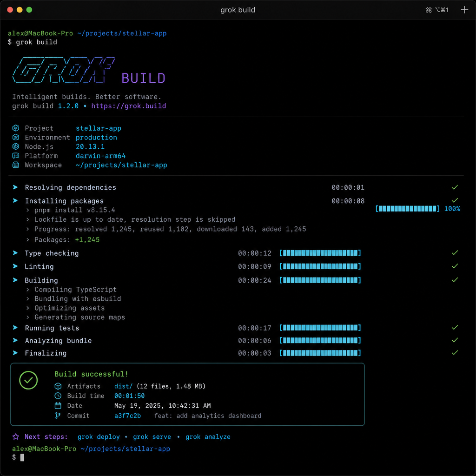The image size is (476, 476).
Task: Click chevron beside Compiling TypeScript
Action: pyautogui.click(x=27, y=290)
